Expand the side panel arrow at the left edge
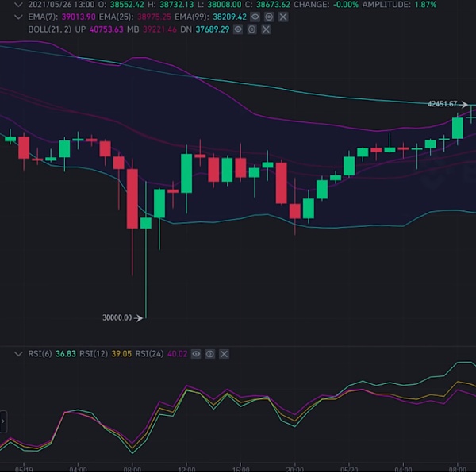 [x=3, y=421]
